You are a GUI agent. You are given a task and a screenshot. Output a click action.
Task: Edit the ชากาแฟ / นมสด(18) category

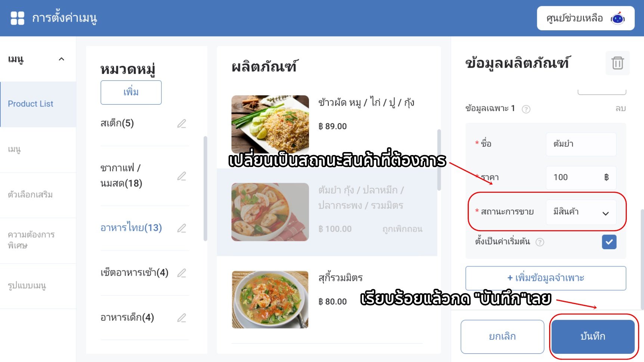tap(182, 176)
